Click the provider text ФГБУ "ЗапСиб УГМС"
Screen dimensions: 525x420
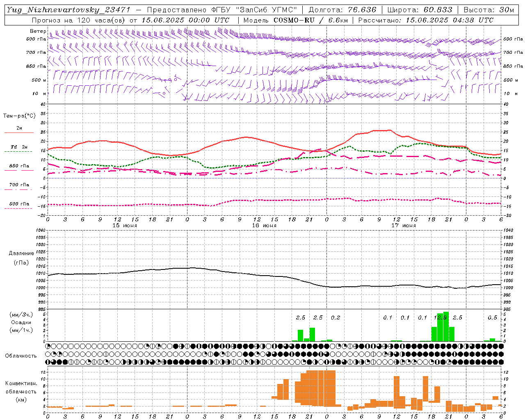pos(253,10)
